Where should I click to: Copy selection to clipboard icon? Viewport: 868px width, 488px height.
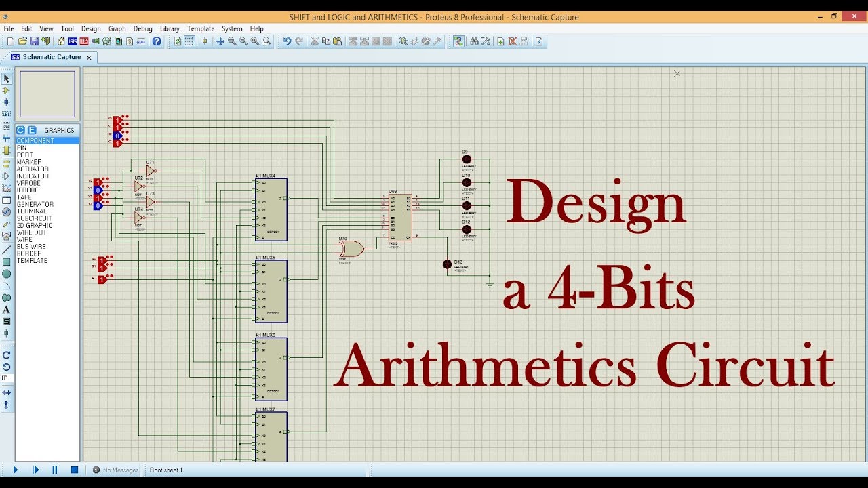pyautogui.click(x=326, y=41)
